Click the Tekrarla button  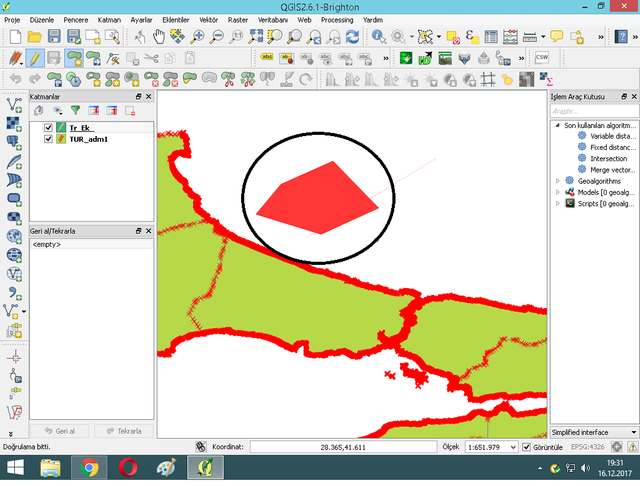click(x=124, y=431)
